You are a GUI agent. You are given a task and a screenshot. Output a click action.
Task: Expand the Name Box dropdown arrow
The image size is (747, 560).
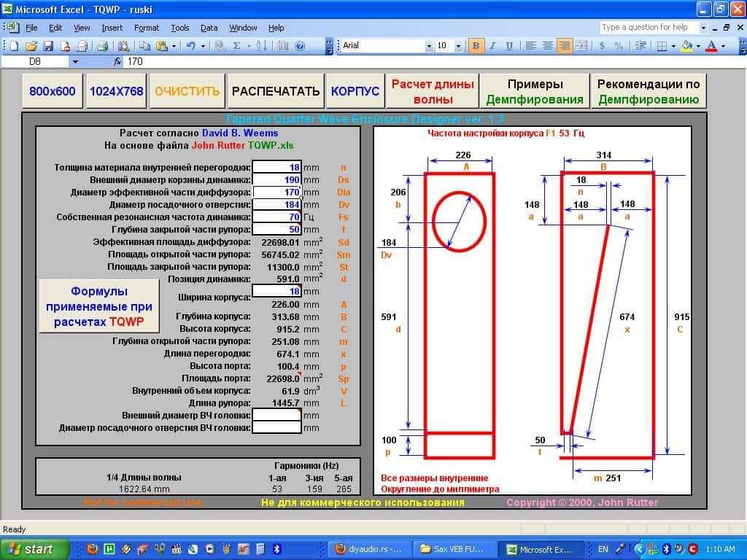pos(75,61)
